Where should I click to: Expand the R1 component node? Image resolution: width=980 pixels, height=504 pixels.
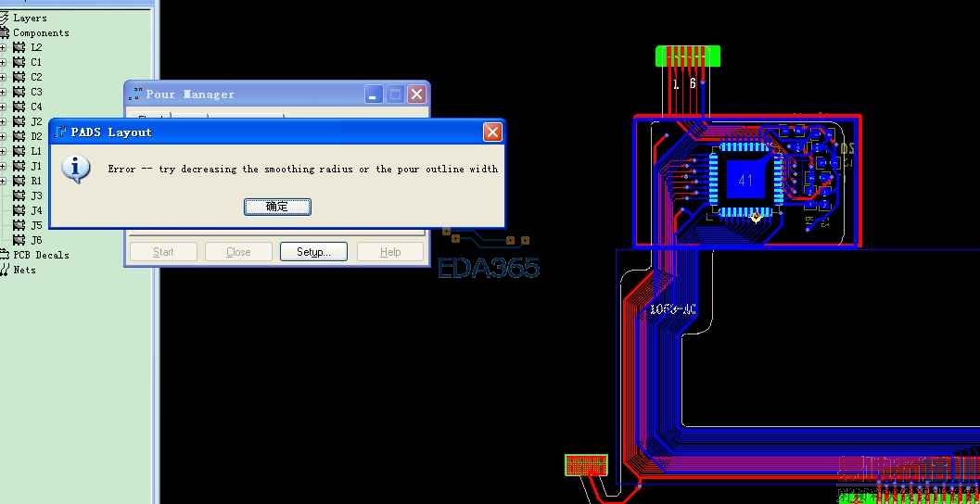pos(3,181)
